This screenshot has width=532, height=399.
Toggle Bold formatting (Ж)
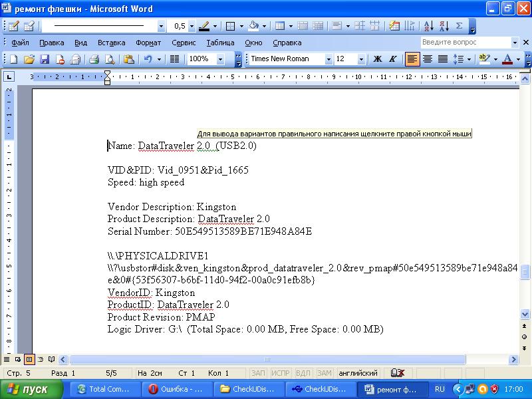(x=377, y=59)
